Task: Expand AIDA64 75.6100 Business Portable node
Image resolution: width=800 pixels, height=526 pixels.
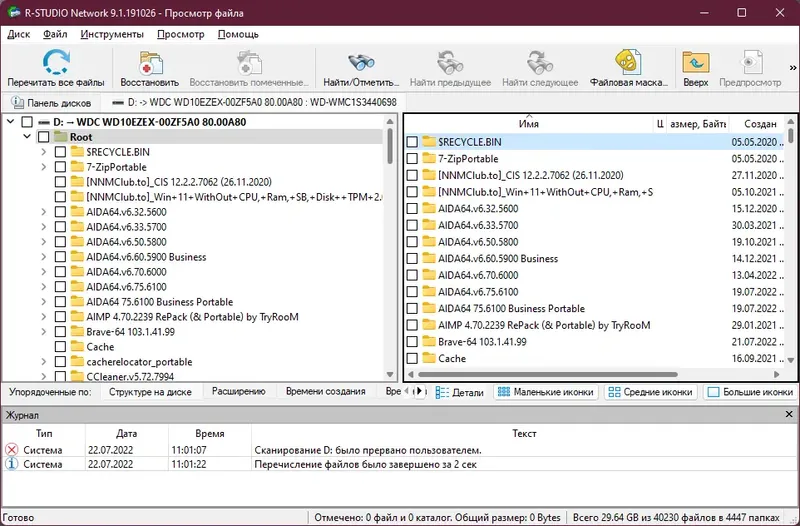Action: (x=44, y=302)
